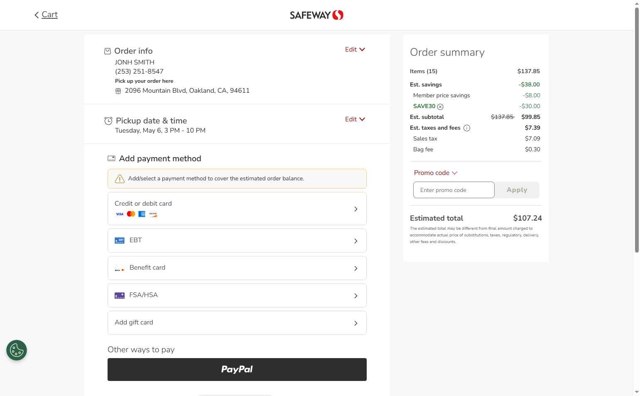Collapse the Promo code section
The width and height of the screenshot is (640, 396).
tap(436, 173)
